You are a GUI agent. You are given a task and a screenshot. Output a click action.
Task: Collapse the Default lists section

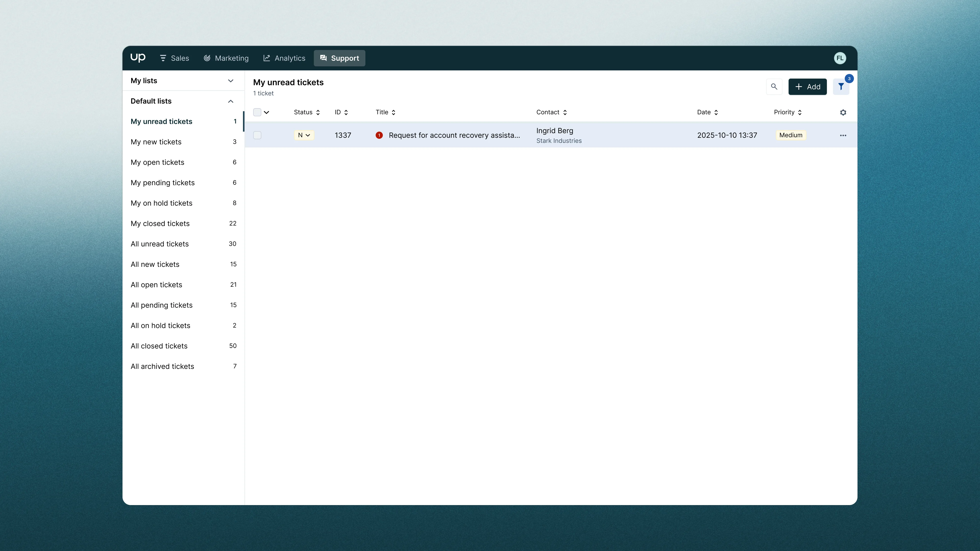183,101
